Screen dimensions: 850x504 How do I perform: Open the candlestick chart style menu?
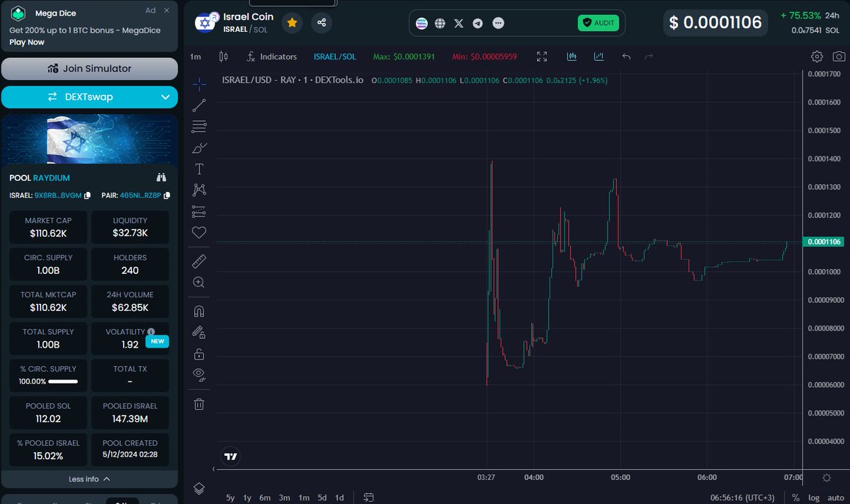click(224, 57)
